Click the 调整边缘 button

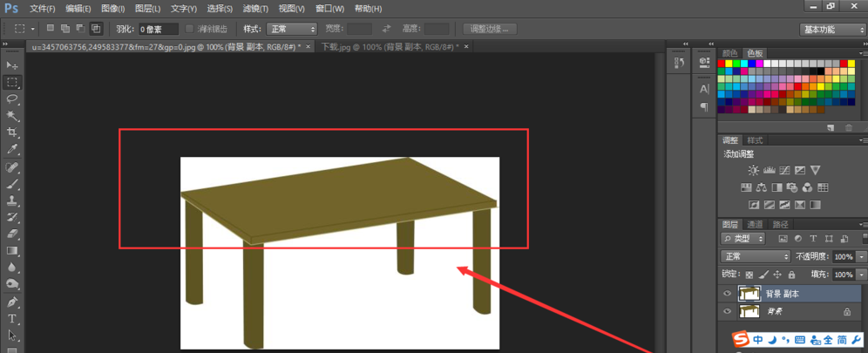[491, 29]
